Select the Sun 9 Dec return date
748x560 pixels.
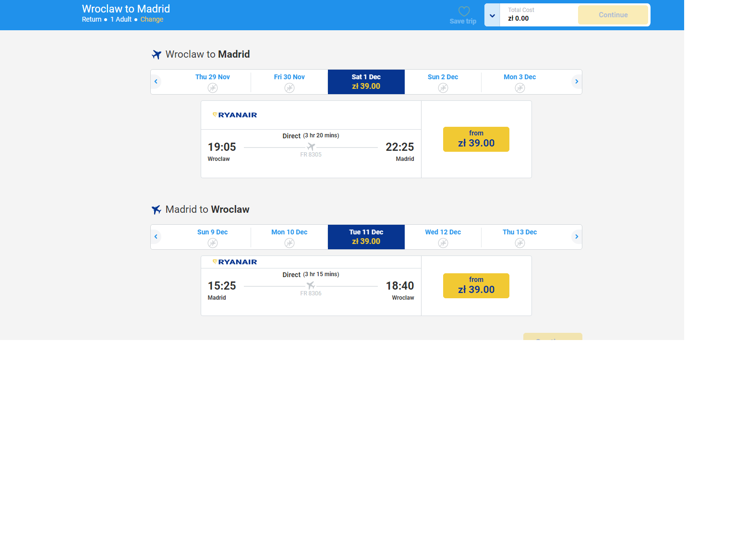click(213, 237)
